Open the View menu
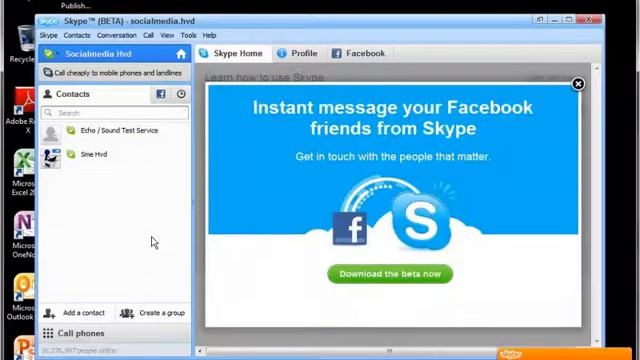The image size is (640, 360). click(167, 36)
